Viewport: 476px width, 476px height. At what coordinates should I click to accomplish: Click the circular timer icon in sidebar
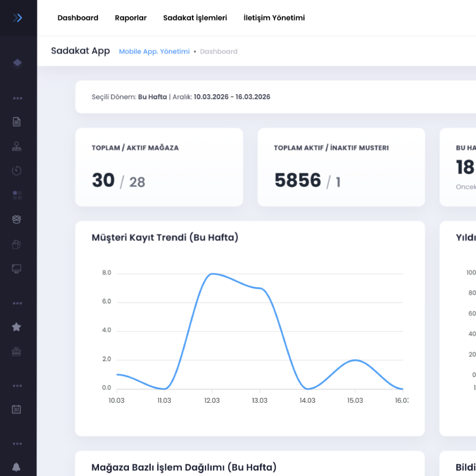coord(17,171)
